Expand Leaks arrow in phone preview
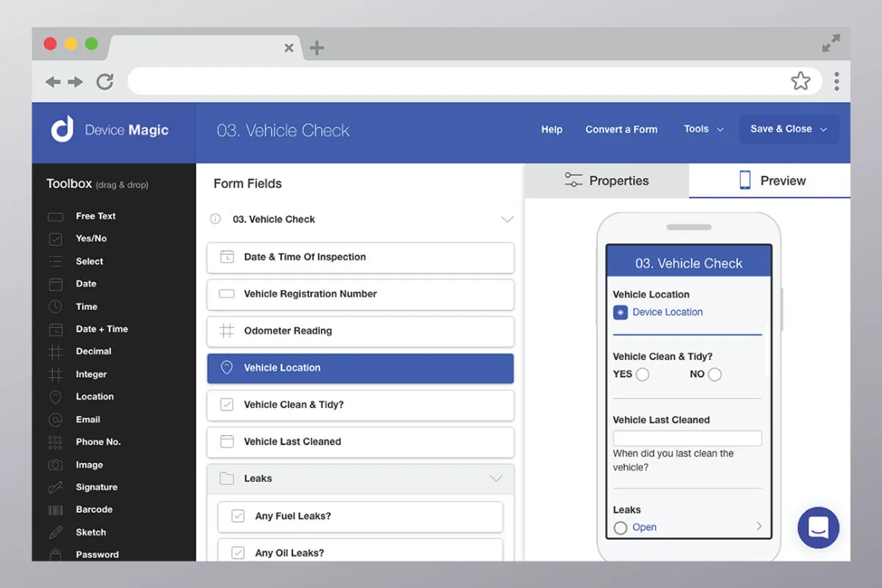 pos(759,526)
